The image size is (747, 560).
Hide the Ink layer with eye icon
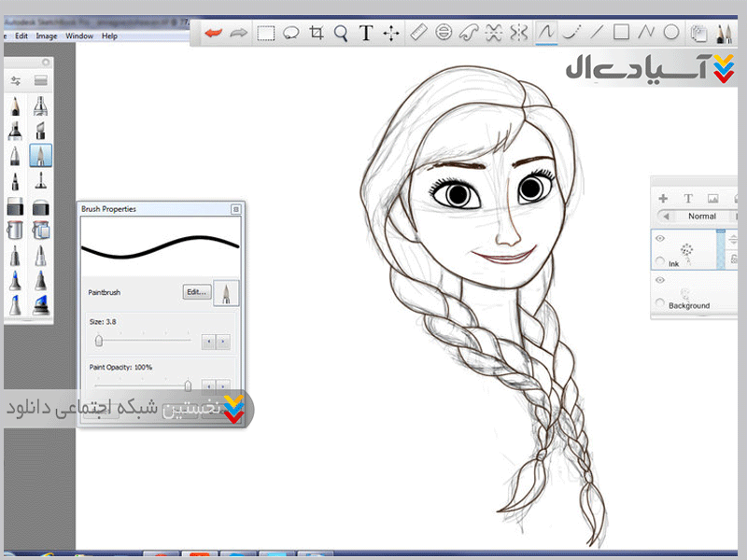pos(661,240)
